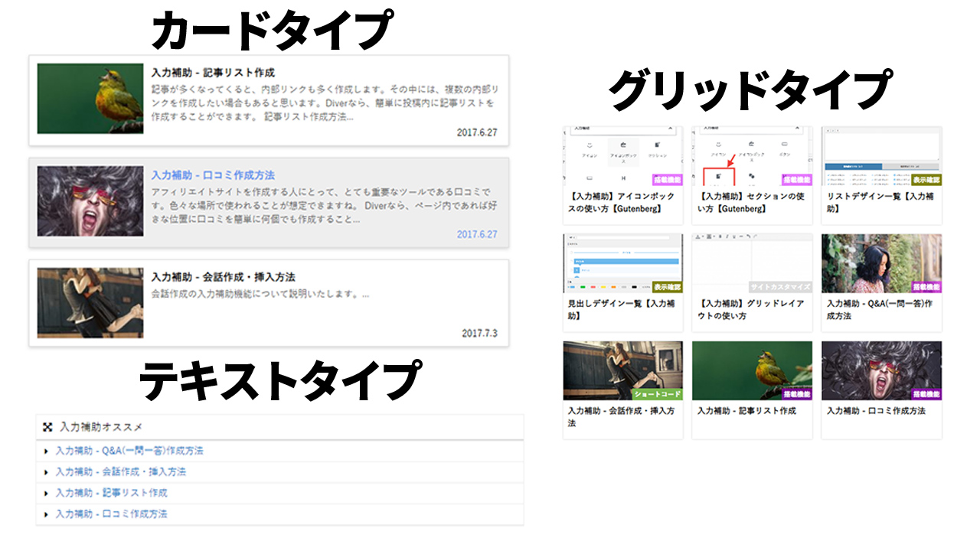Click the 表示確認 badge on リストデザイン一覧 card

[926, 180]
